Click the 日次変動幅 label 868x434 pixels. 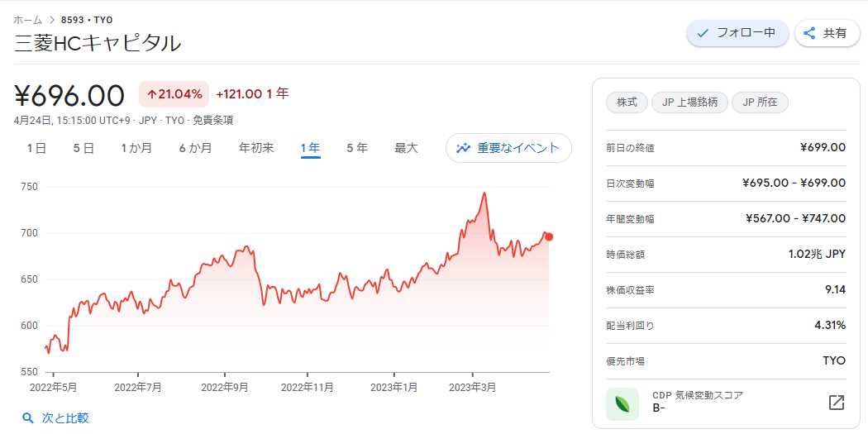tap(630, 184)
